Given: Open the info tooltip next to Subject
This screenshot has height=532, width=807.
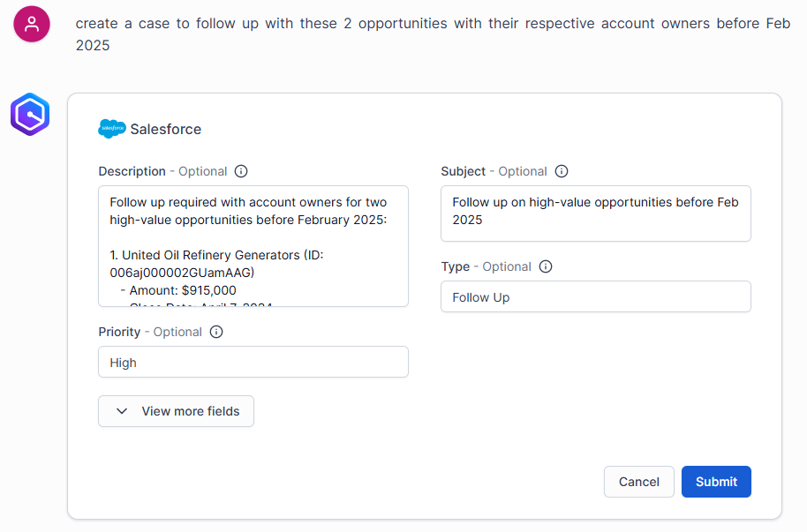Looking at the screenshot, I should click(x=562, y=171).
